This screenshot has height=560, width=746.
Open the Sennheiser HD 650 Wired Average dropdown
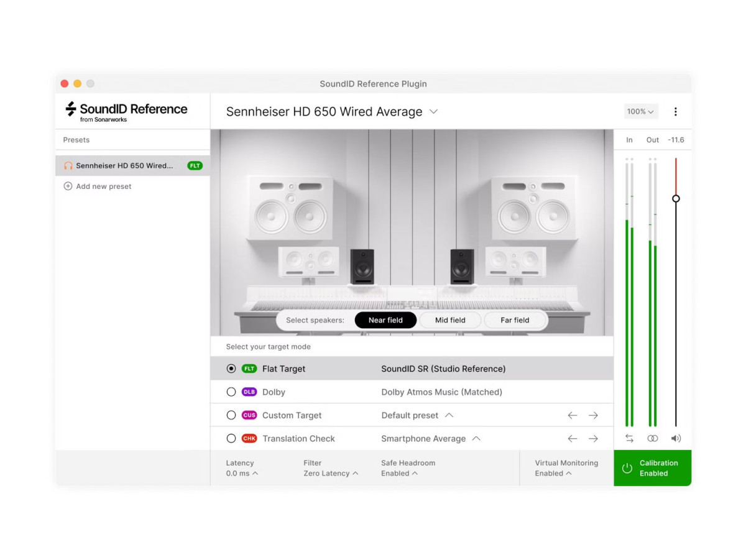coord(332,112)
